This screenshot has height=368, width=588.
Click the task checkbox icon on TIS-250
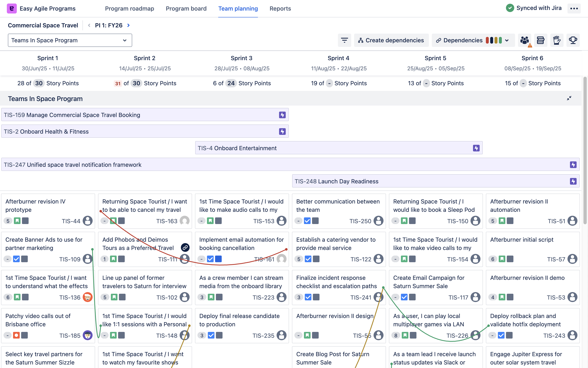tap(307, 221)
